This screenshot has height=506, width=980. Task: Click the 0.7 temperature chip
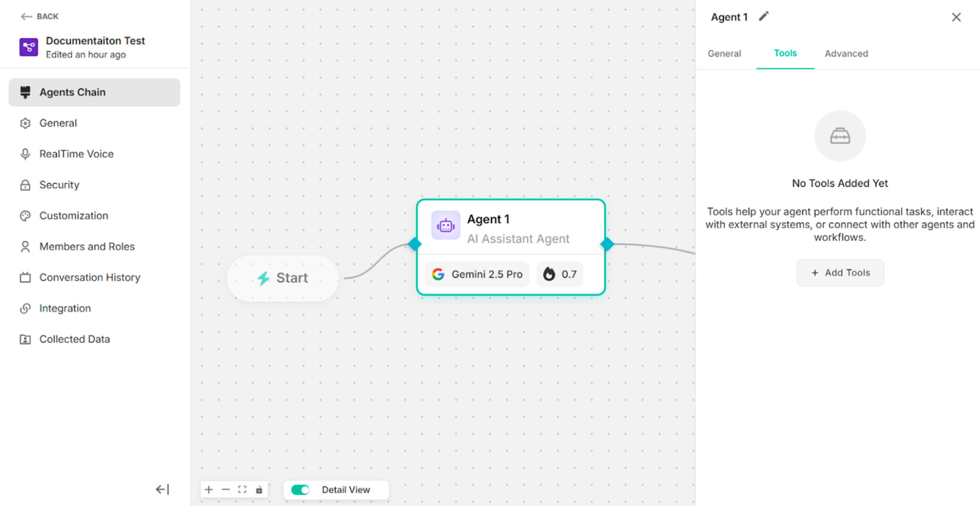click(560, 274)
